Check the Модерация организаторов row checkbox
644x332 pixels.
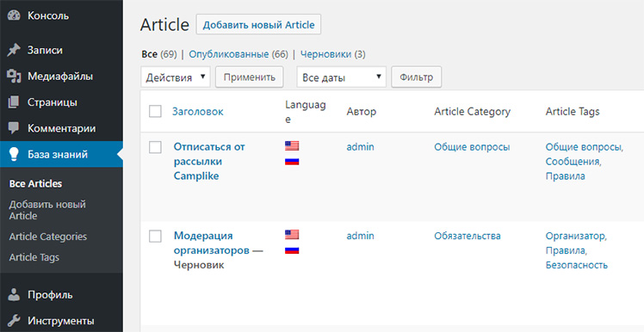click(155, 236)
